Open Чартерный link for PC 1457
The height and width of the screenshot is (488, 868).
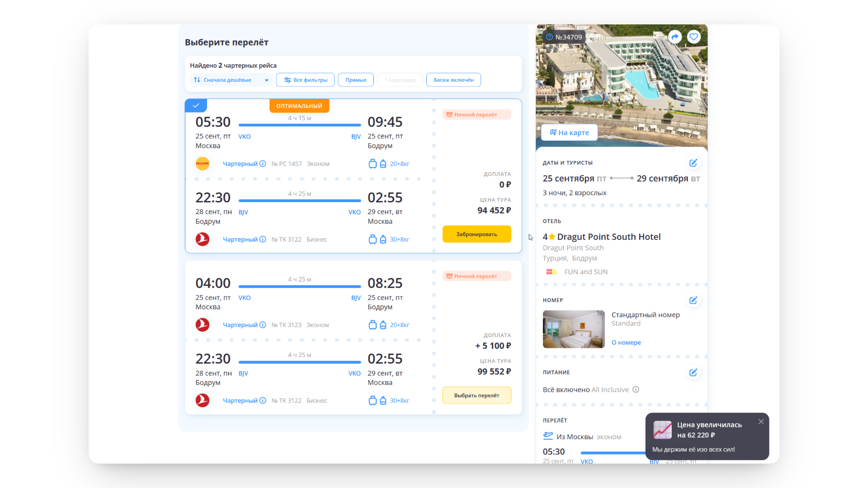240,164
